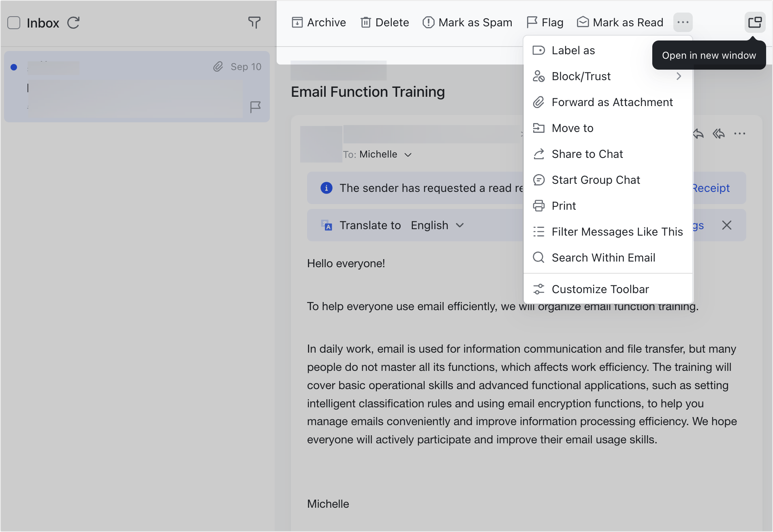The image size is (773, 532).
Task: Expand the Block/Trust submenu
Action: [x=608, y=76]
